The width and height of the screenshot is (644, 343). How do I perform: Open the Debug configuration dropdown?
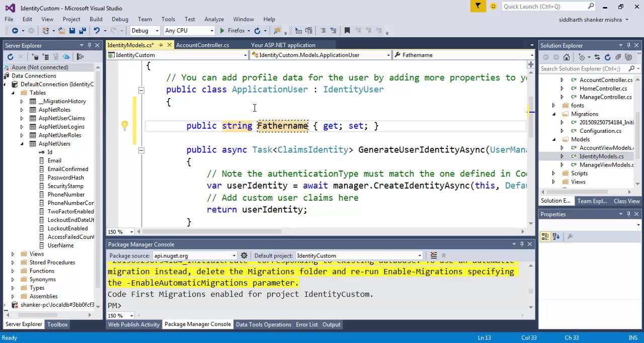156,31
